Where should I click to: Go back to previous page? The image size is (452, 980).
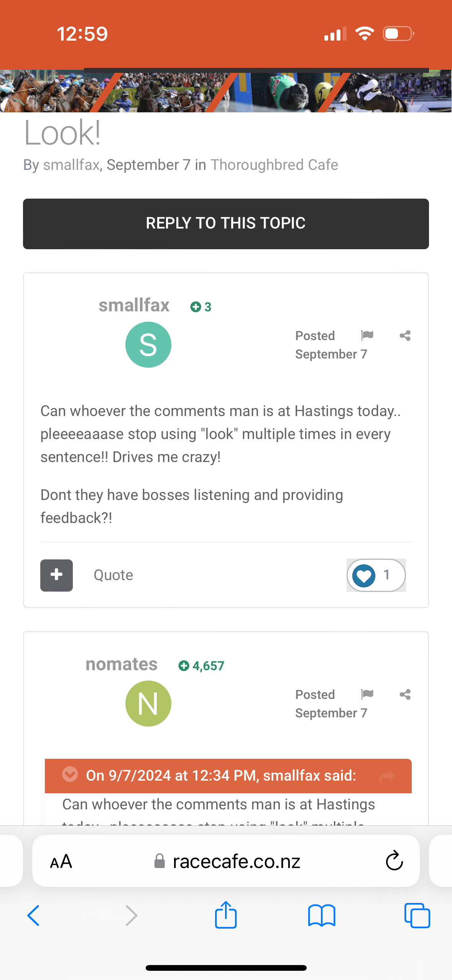point(34,916)
